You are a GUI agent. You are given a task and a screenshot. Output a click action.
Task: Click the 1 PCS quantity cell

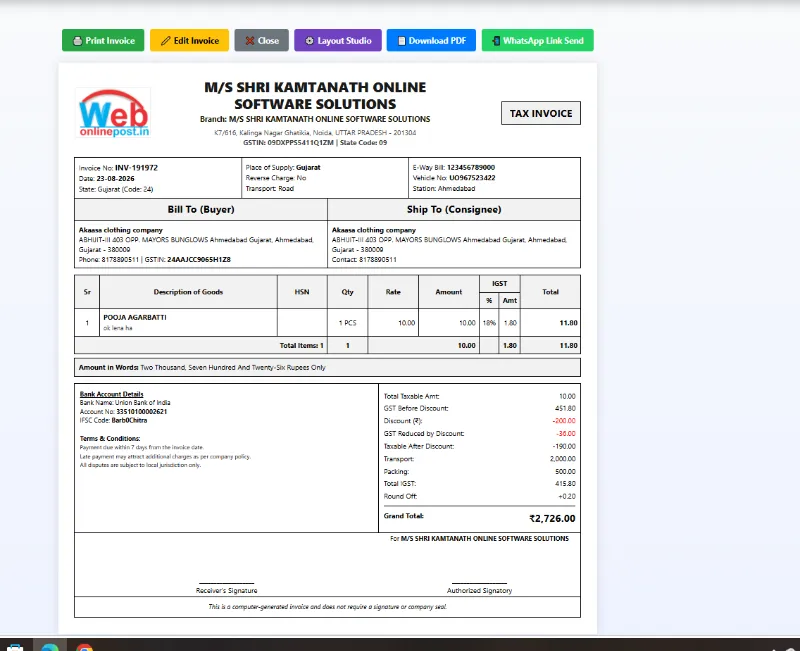click(347, 323)
